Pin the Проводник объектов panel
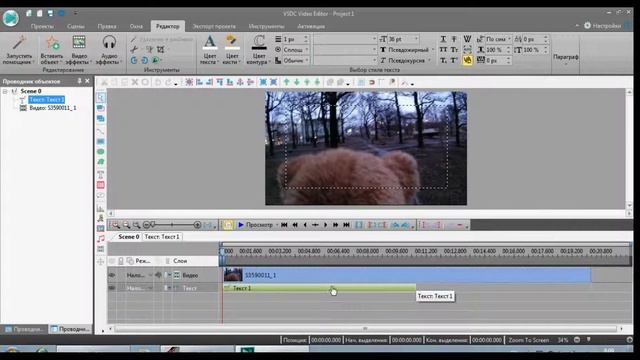 coord(79,81)
